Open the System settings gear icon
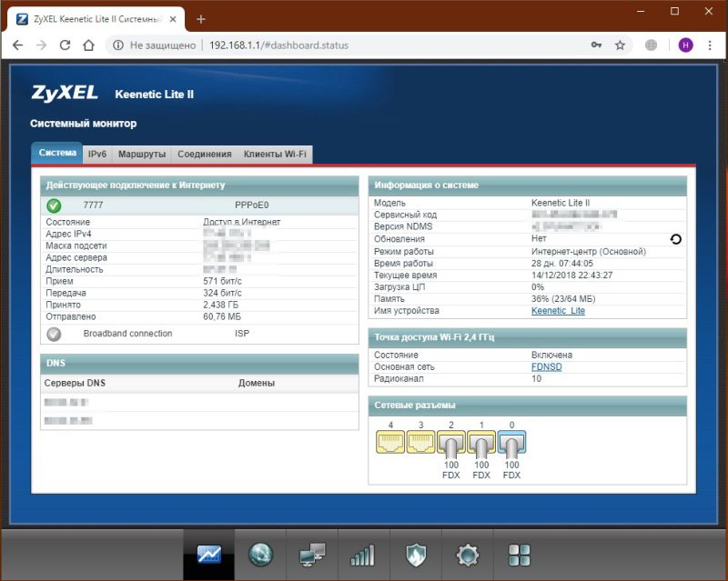This screenshot has height=581, width=728. coord(467,555)
